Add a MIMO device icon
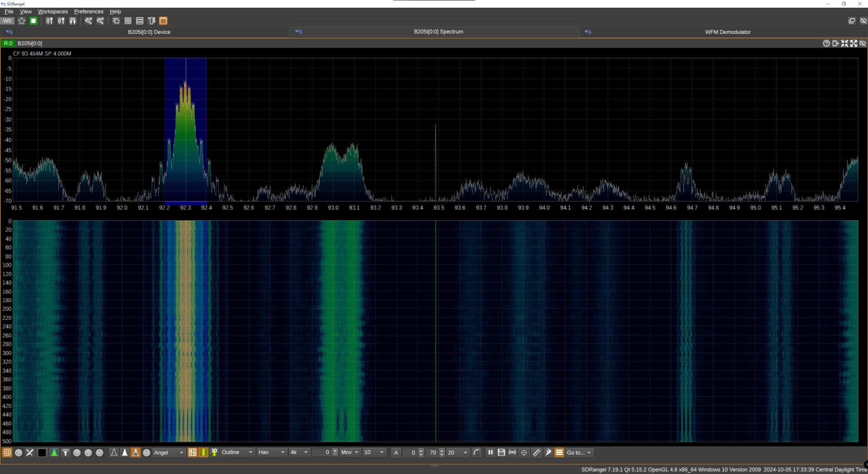 tap(73, 21)
